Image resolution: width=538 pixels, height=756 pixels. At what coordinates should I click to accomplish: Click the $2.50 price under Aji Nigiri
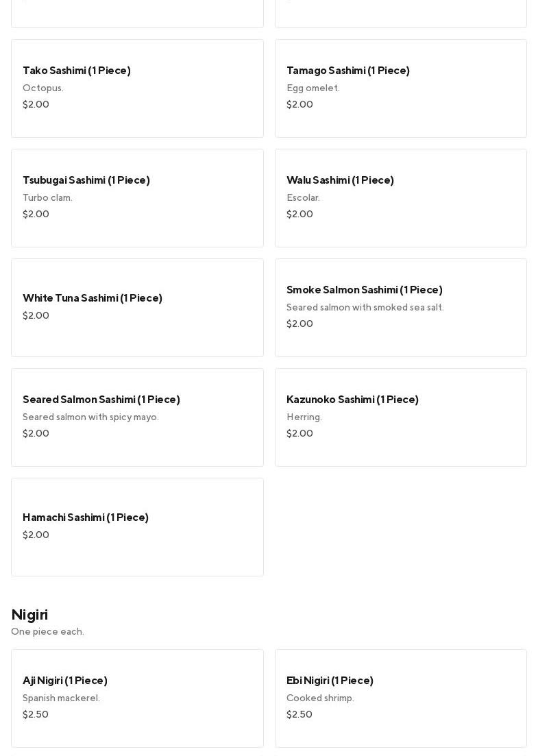click(36, 715)
